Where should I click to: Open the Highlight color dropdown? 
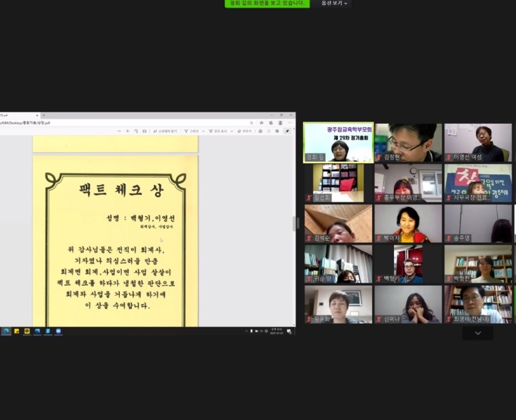coord(232,131)
